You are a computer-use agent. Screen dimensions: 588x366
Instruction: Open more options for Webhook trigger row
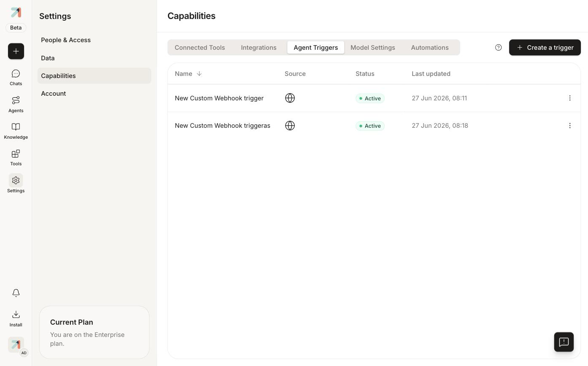[569, 98]
